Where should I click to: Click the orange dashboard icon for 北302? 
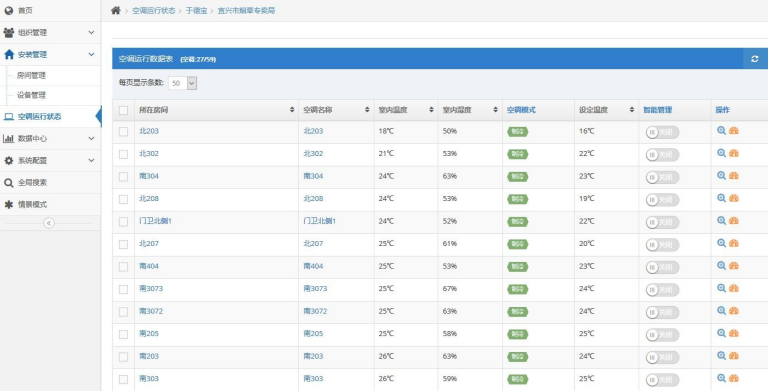point(733,153)
